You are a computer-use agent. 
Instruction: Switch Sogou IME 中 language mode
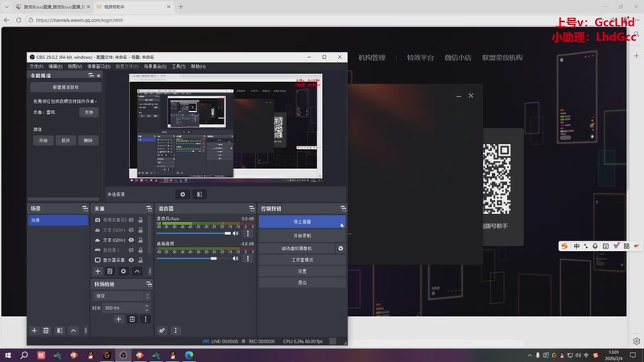[576, 246]
